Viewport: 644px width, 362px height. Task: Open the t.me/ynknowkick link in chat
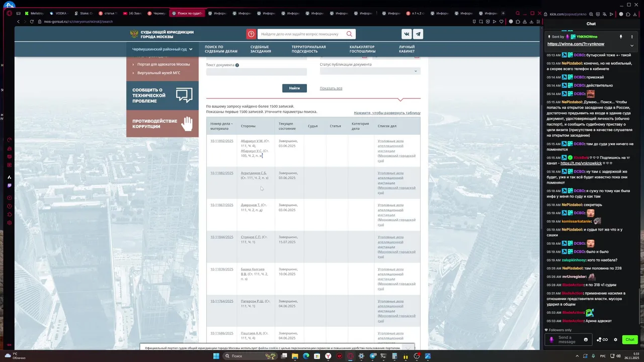[581, 163]
